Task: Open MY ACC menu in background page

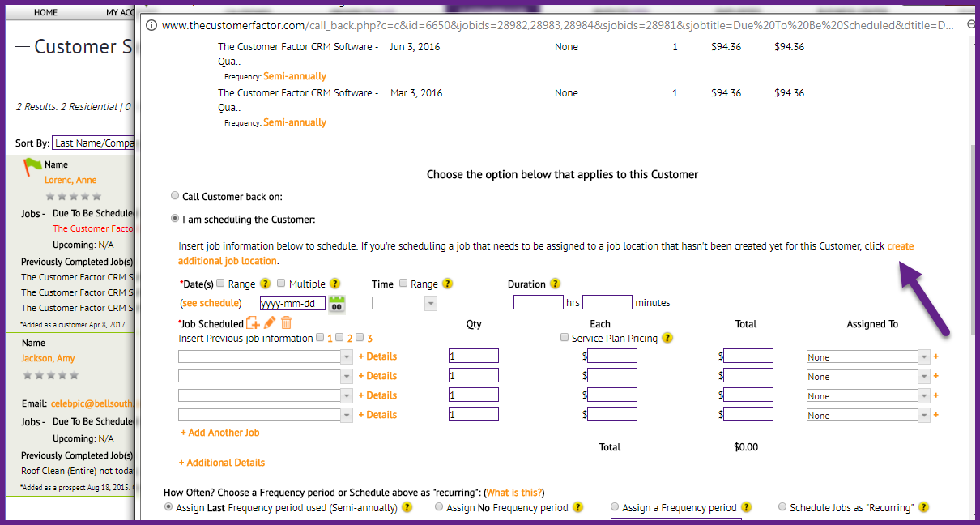Action: 121,12
